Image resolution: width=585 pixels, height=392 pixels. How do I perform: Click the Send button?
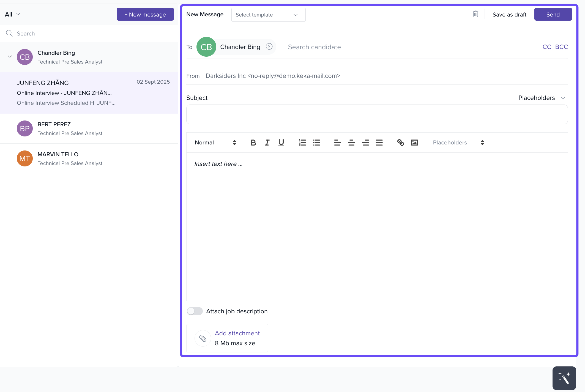point(553,14)
